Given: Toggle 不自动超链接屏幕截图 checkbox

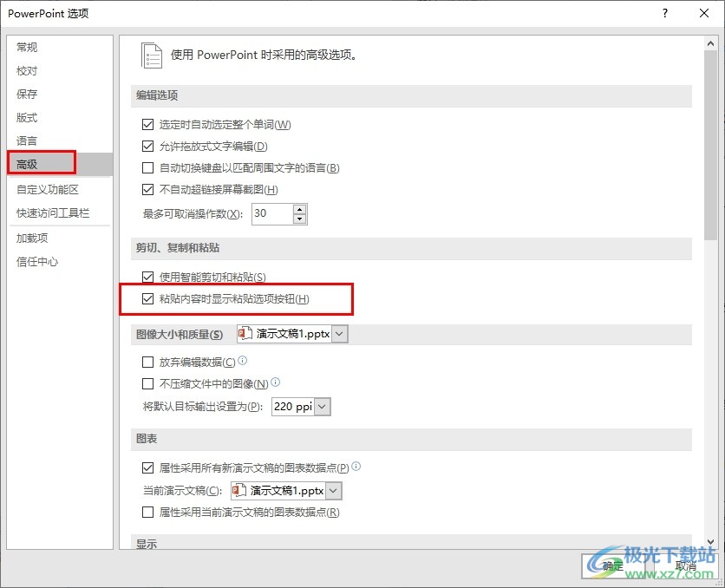Looking at the screenshot, I should tap(148, 189).
